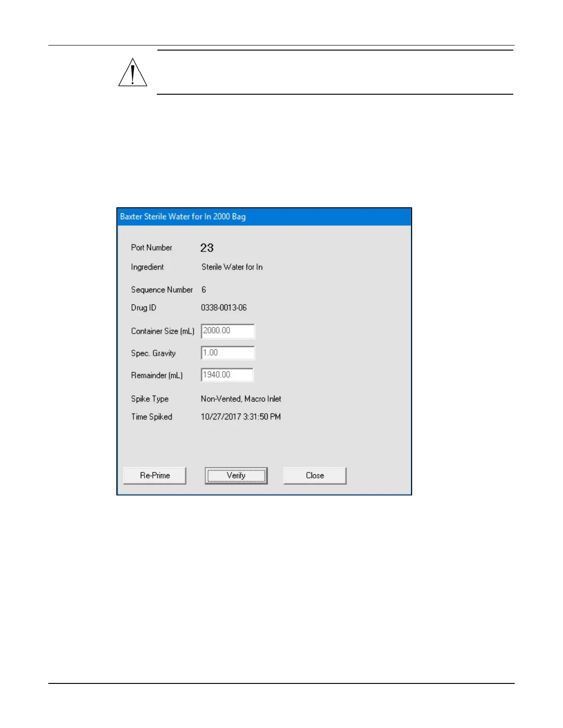Click the Spike Type value Non-Vented, Macro Inlet
This screenshot has height=728, width=563.
click(x=241, y=399)
